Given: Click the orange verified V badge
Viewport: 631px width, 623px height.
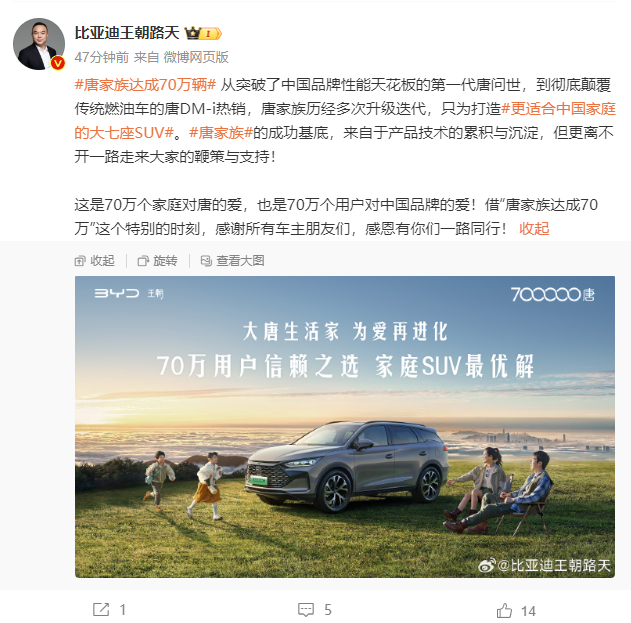Looking at the screenshot, I should coord(58,63).
